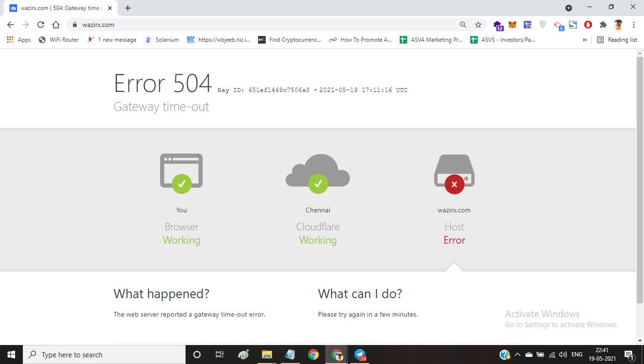Click the browser forward arrow

click(x=26, y=25)
